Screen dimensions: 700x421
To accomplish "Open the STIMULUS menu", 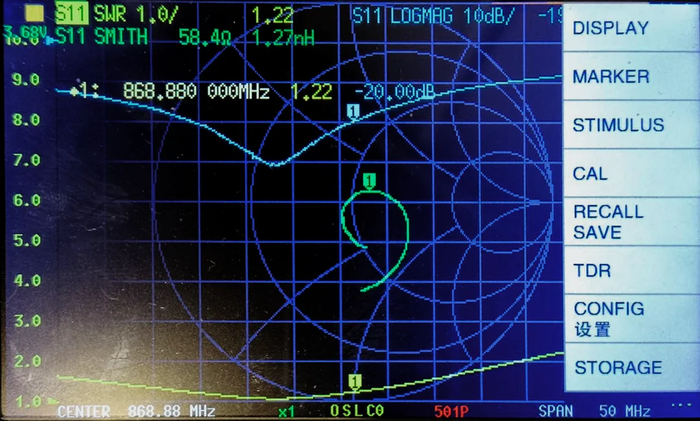I will pyautogui.click(x=631, y=125).
